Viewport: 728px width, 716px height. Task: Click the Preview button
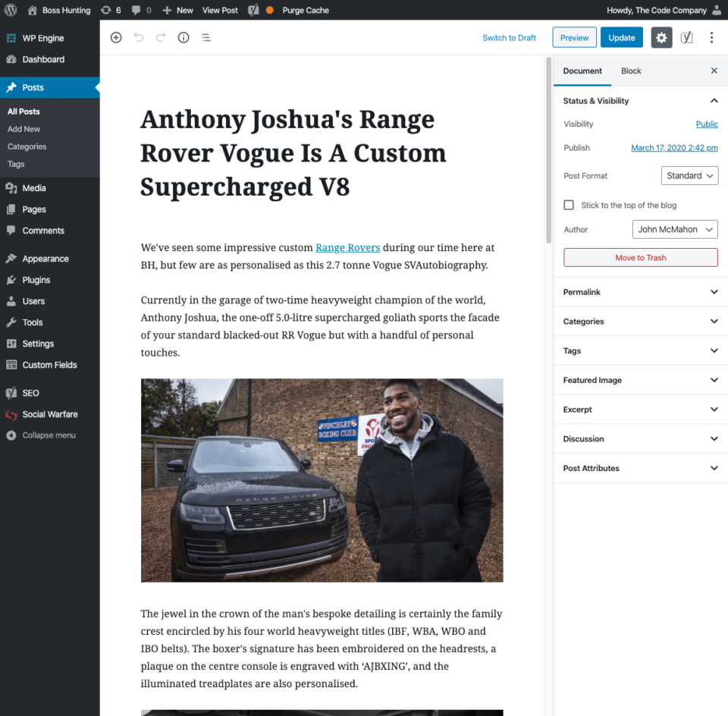point(574,38)
